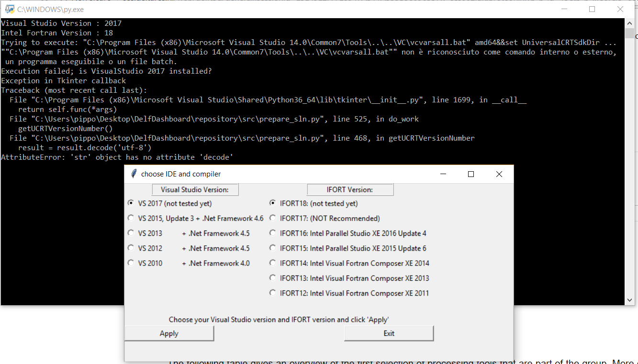Image resolution: width=638 pixels, height=364 pixels.
Task: Pick VS 2012 with .Net Framework 4.5
Action: point(131,248)
